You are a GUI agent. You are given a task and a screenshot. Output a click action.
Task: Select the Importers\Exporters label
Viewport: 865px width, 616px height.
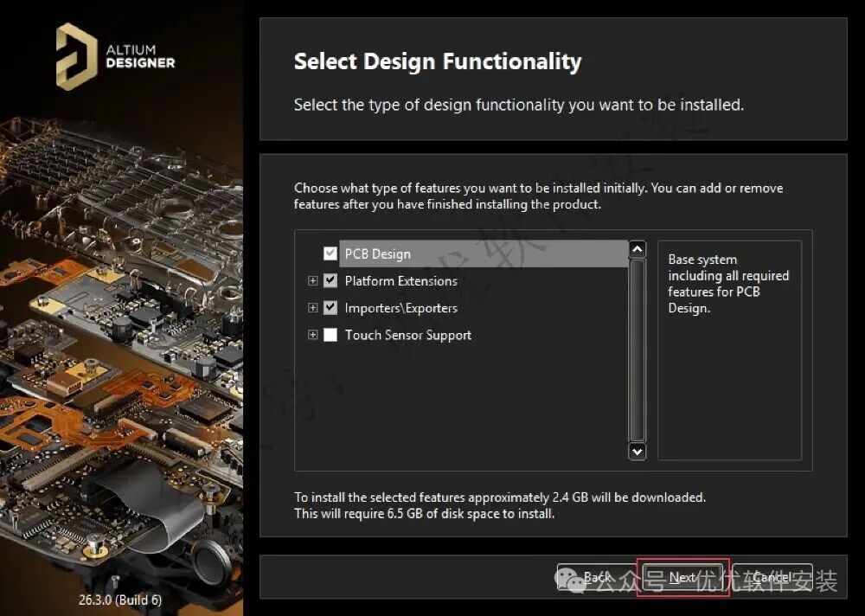[401, 308]
